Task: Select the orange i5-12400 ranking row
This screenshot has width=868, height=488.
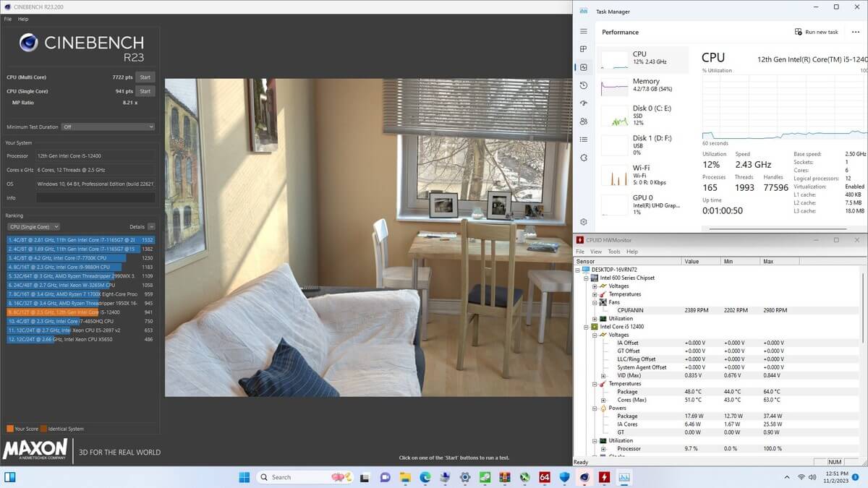Action: pyautogui.click(x=80, y=312)
